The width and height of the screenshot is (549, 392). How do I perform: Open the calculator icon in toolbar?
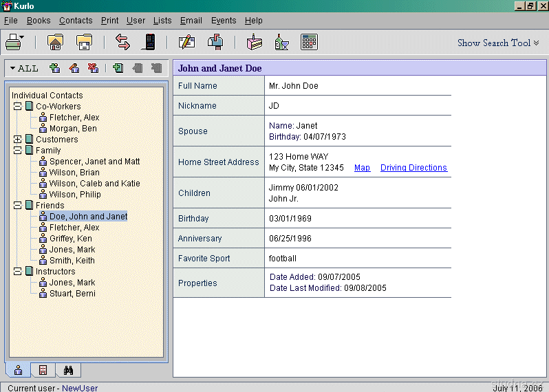[309, 43]
